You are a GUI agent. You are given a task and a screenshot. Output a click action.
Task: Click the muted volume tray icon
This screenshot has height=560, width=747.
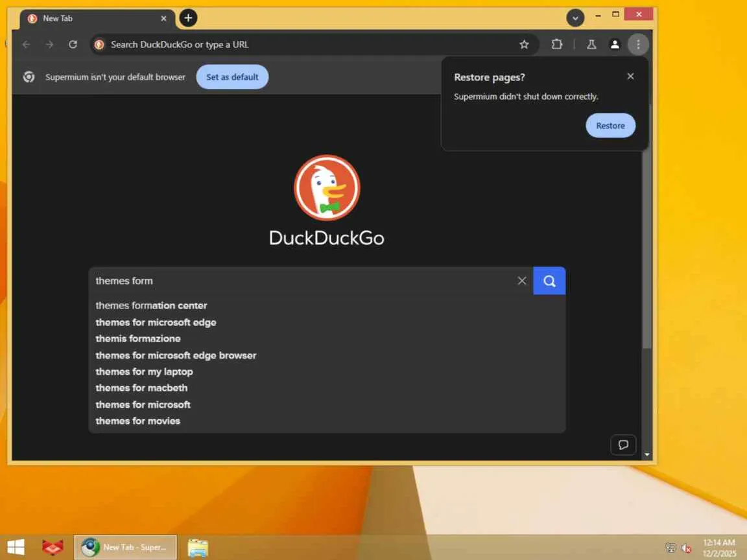pos(686,548)
